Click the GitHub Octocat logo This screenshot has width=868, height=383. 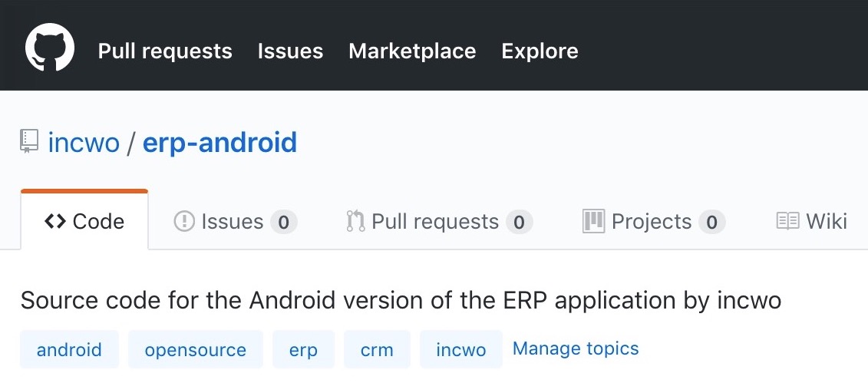coord(50,47)
